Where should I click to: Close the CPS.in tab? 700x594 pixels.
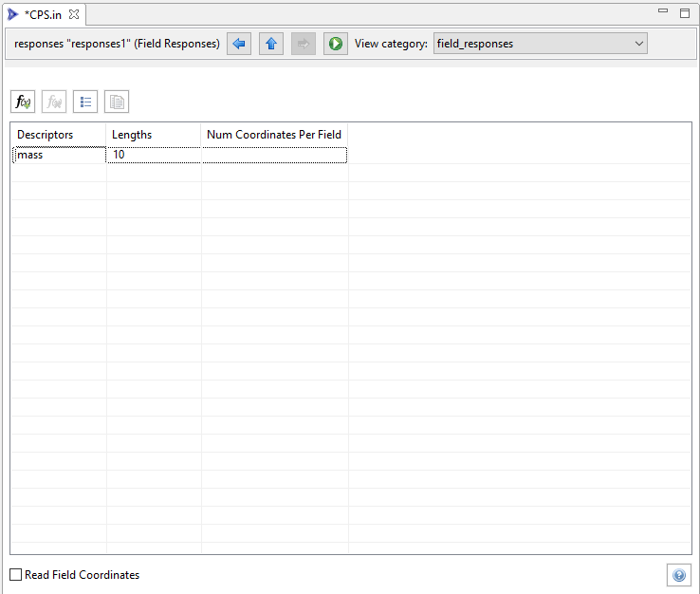coord(74,14)
